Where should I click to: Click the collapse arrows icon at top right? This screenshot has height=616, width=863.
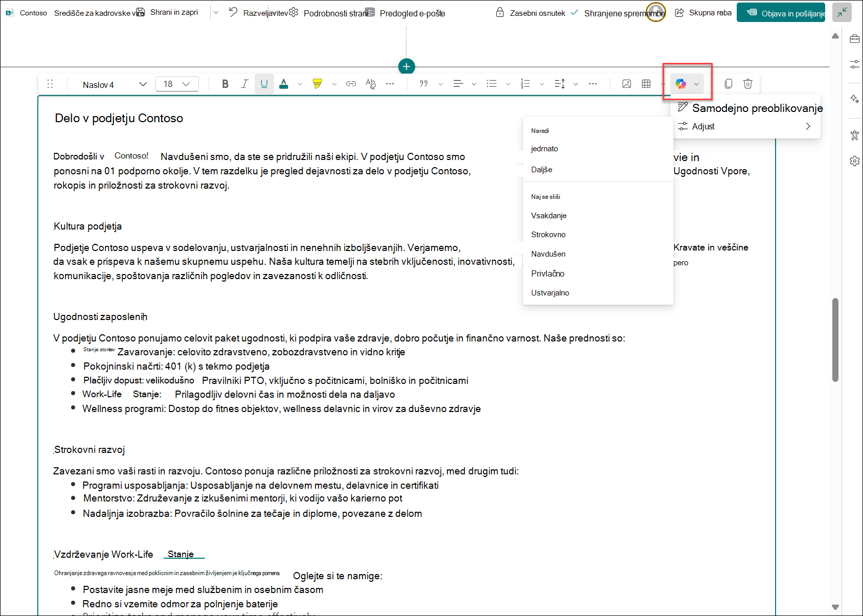(x=842, y=12)
